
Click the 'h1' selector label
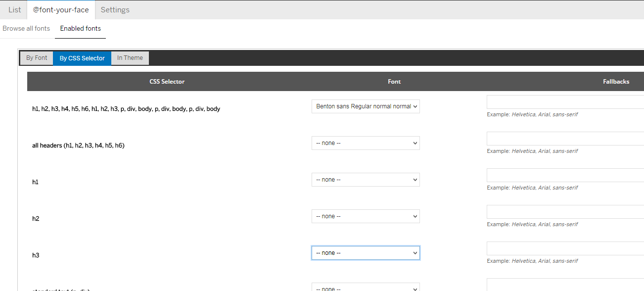click(35, 182)
